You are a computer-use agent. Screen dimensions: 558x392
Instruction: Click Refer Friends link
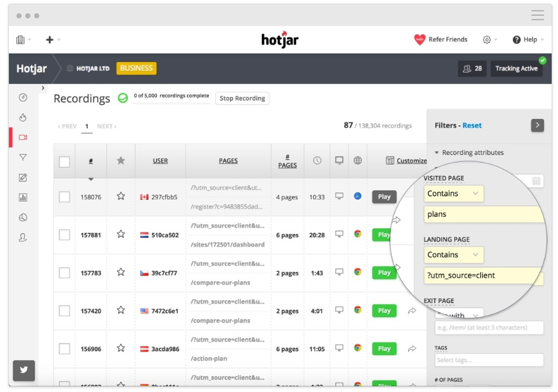[x=440, y=39]
